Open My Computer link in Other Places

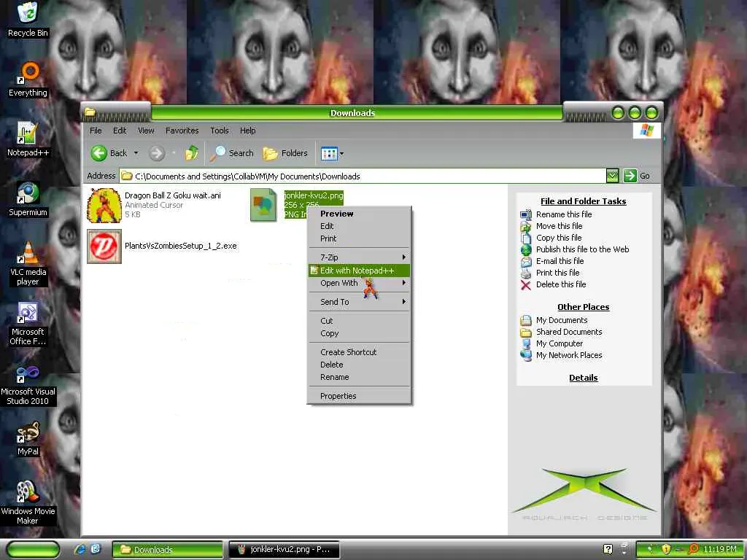tap(560, 343)
